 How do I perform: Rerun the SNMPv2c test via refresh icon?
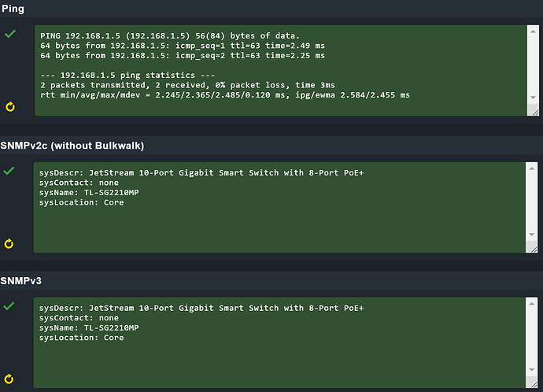pos(9,244)
